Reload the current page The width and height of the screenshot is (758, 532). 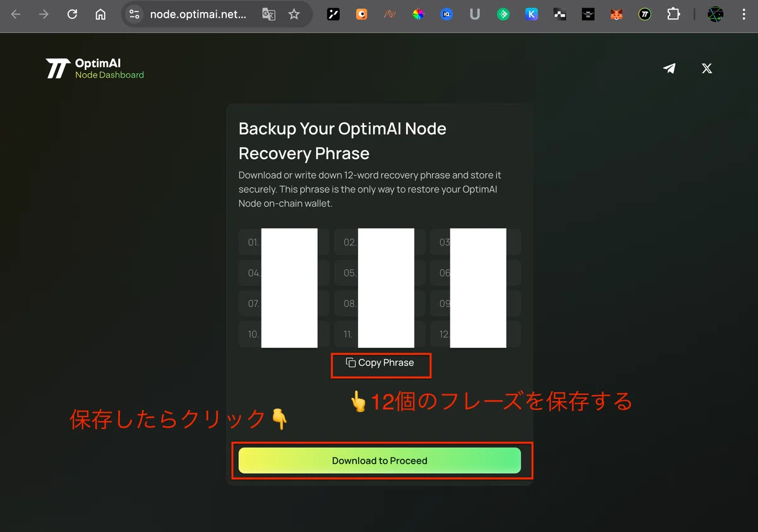click(x=72, y=14)
